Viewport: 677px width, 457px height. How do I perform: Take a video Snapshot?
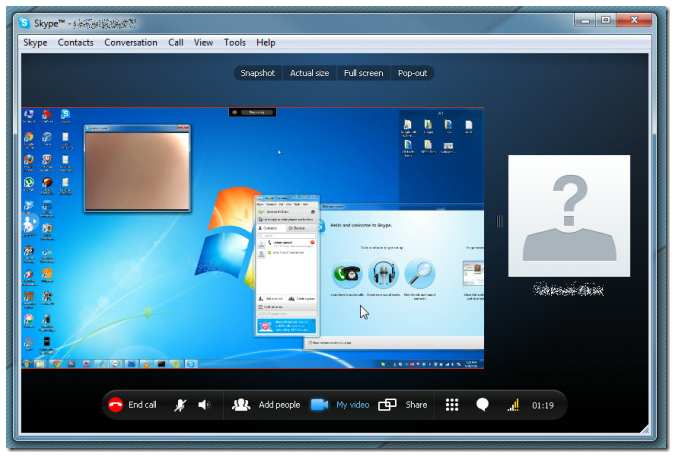click(x=257, y=73)
